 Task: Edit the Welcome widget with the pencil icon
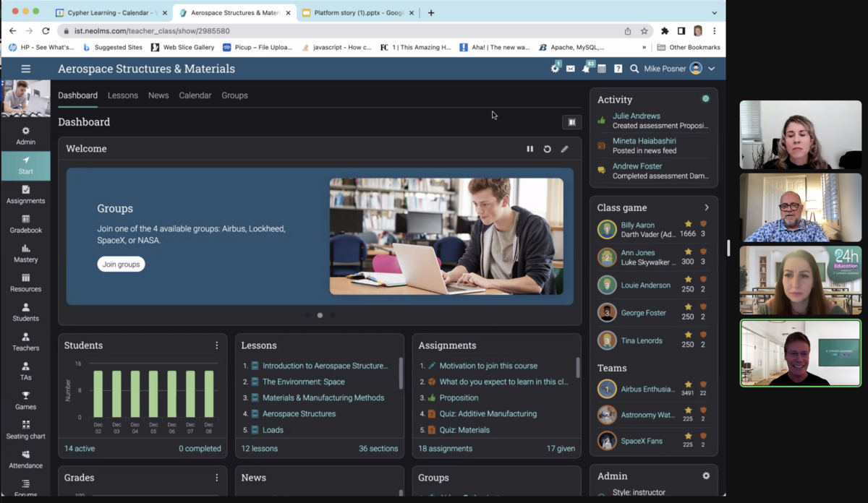coord(565,149)
